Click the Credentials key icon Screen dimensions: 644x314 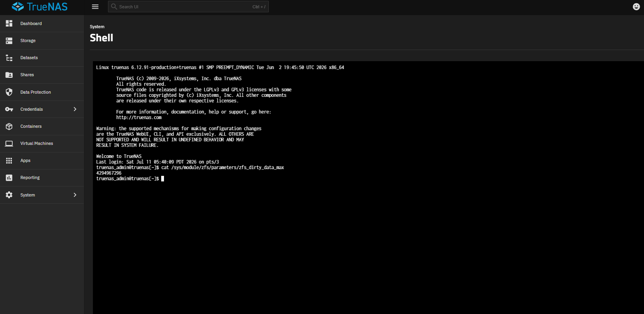(x=9, y=109)
